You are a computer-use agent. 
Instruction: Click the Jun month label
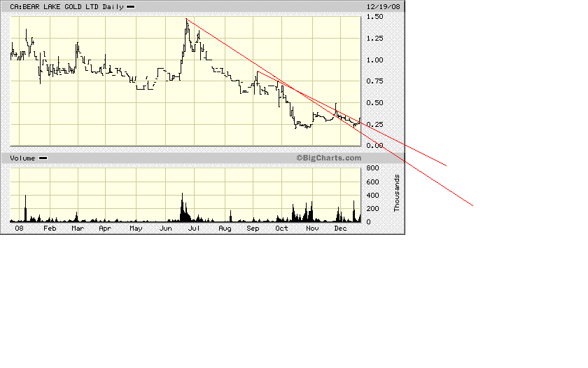pos(165,229)
